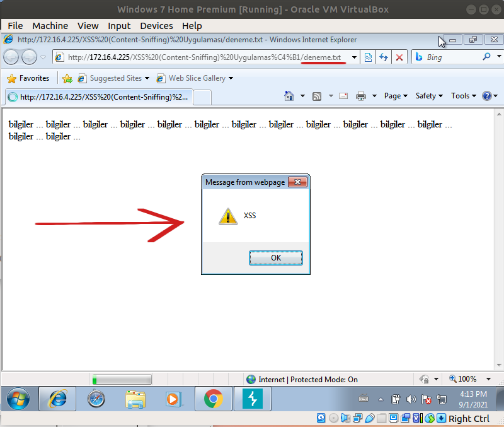The image size is (504, 427).
Task: Open the Page menu
Action: 396,96
